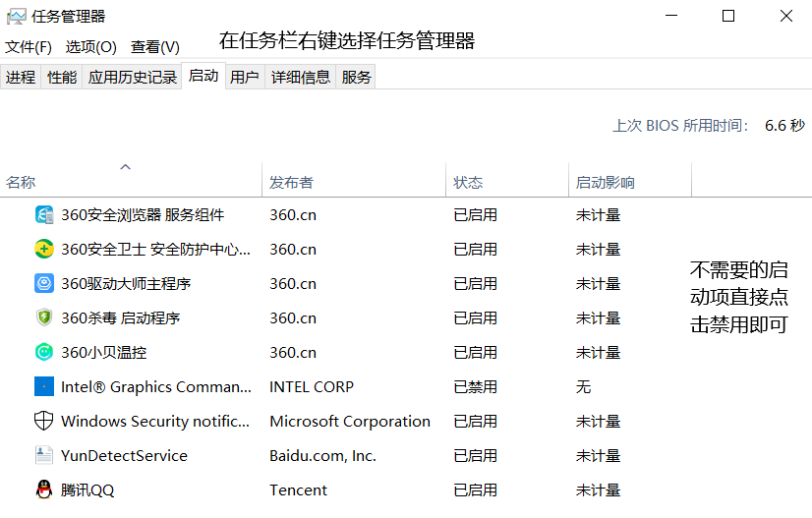Image resolution: width=812 pixels, height=518 pixels.
Task: Click the Windows Security shield icon
Action: [44, 421]
